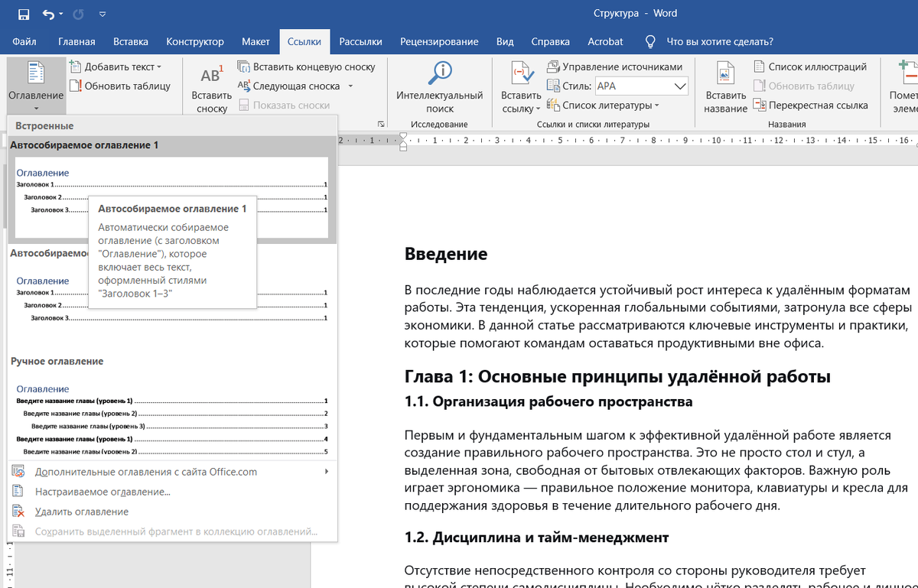Switch to the Главная tab
The width and height of the screenshot is (918, 588).
pyautogui.click(x=76, y=41)
